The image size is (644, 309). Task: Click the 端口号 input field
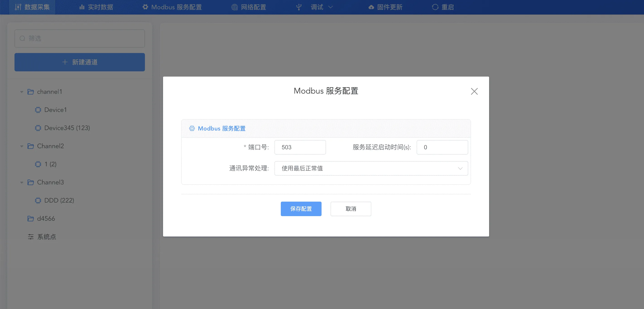pos(300,147)
